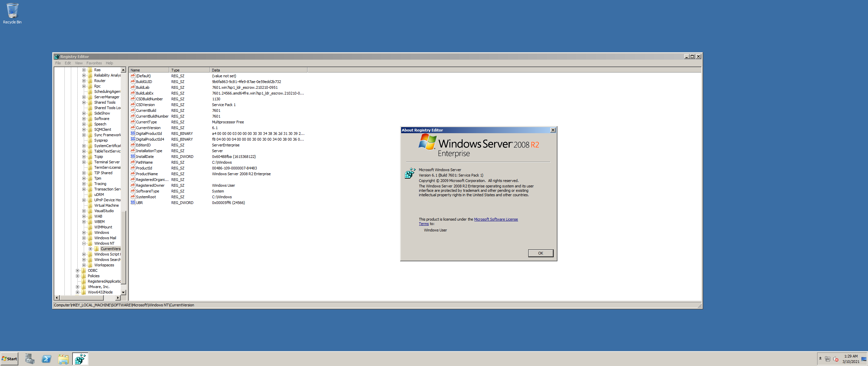Select the Workspaces key in tree

(x=104, y=265)
